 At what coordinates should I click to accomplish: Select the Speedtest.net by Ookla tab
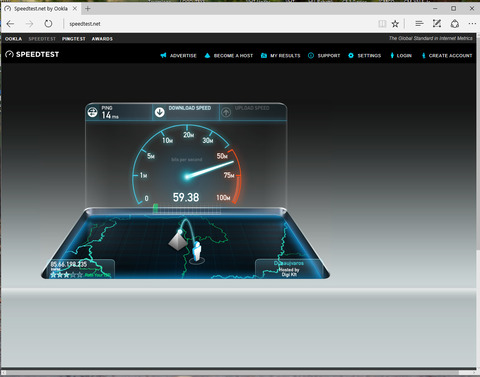(x=41, y=8)
